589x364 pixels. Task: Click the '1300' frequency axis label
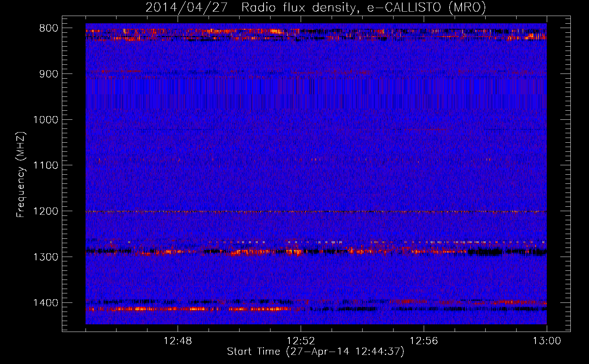46,257
